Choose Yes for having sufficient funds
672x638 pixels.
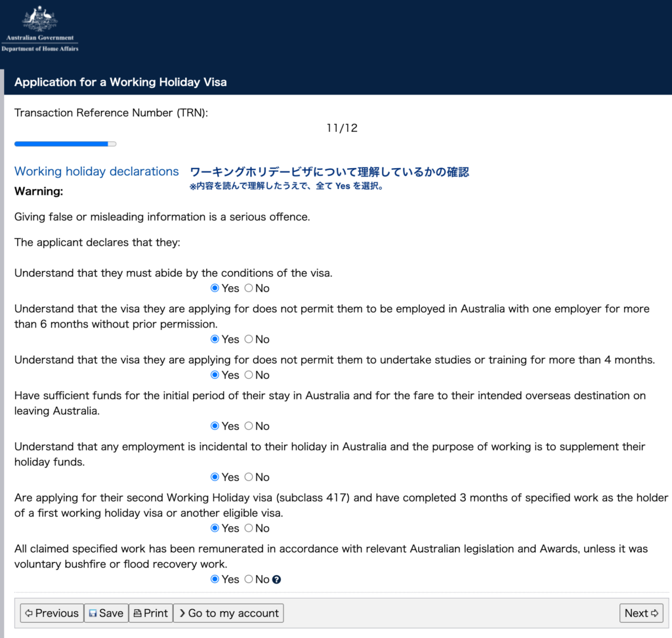tap(215, 426)
